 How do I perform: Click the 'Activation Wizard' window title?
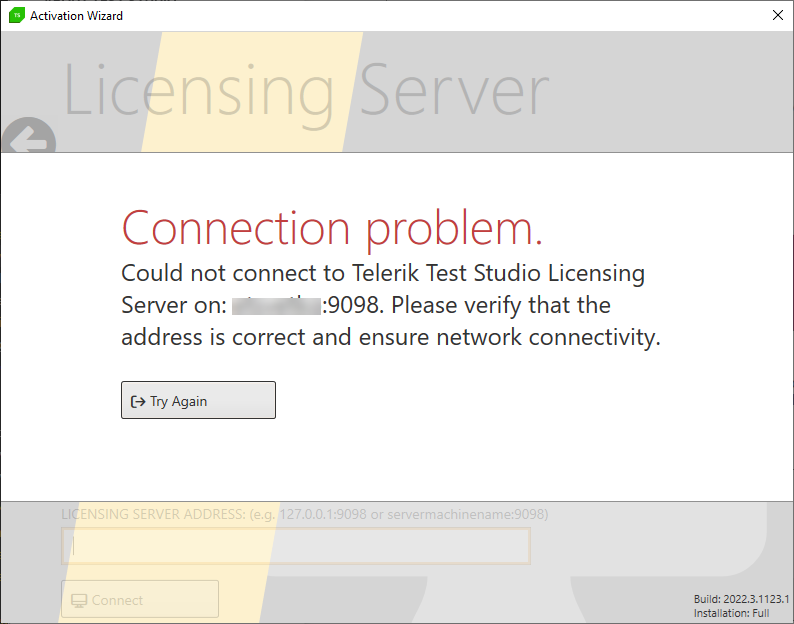pyautogui.click(x=76, y=16)
